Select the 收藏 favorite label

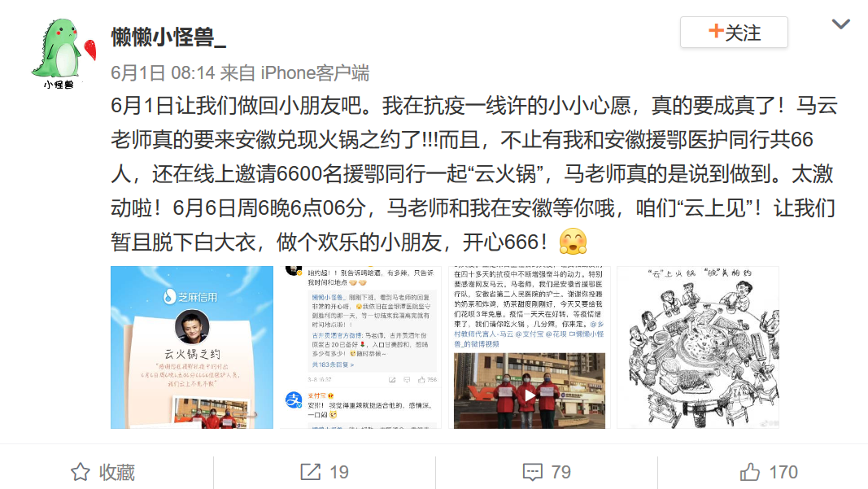117,473
